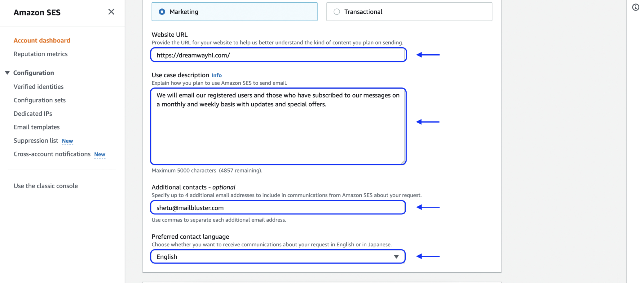Select the Marketing mail type radio

pos(162,12)
